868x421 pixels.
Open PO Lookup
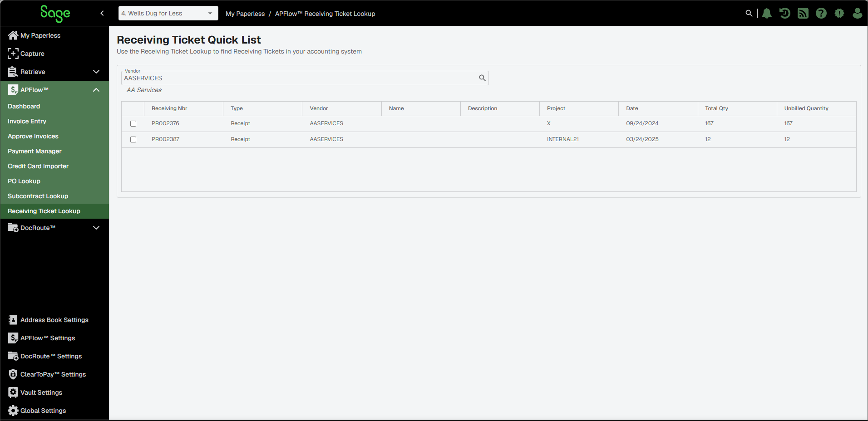[x=24, y=181]
